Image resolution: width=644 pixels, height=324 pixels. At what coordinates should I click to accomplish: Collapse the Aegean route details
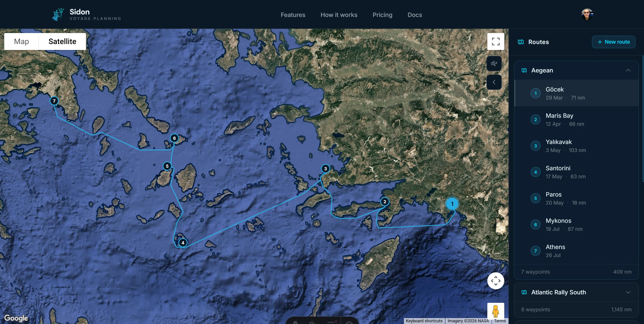[x=629, y=70]
